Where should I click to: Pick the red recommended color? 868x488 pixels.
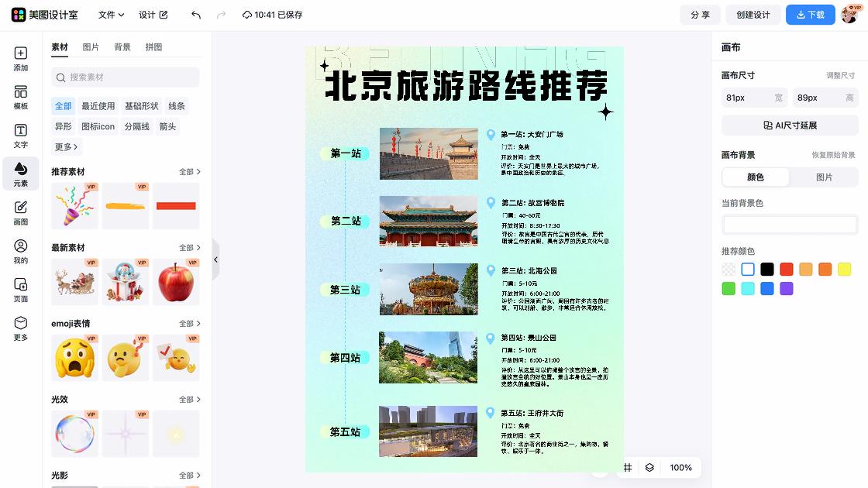787,270
